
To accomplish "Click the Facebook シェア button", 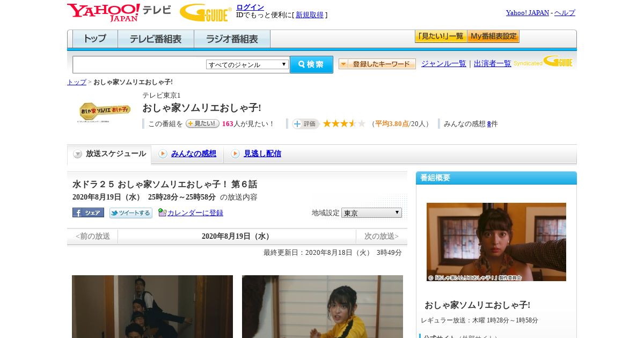I will [x=88, y=212].
